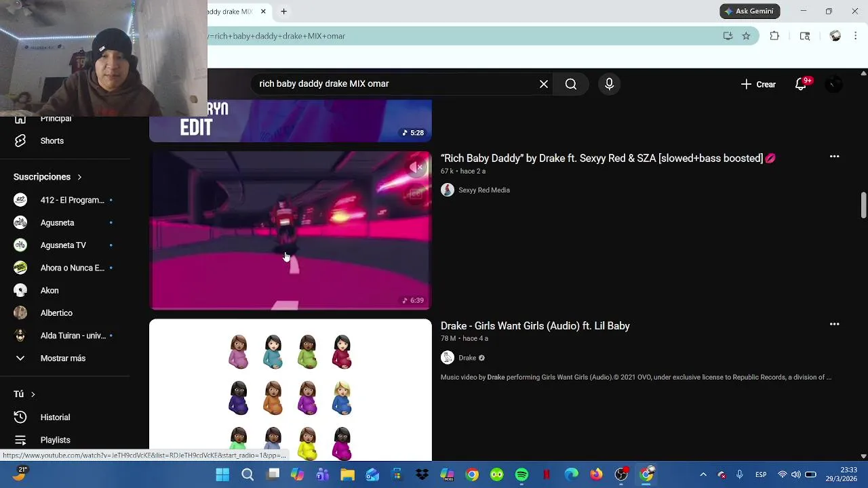This screenshot has height=488, width=868.
Task: Open Drake - Girls Want Girls title
Action: click(x=535, y=326)
